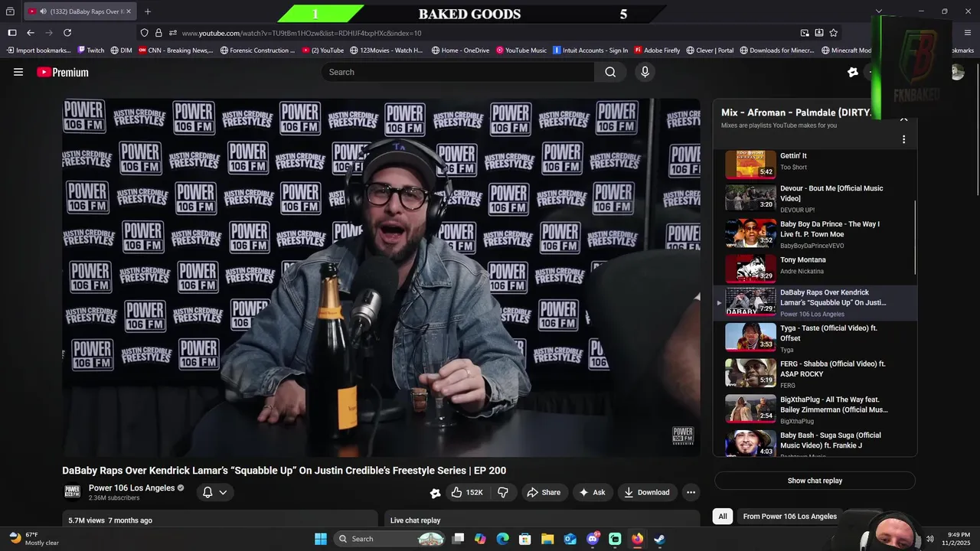980x551 pixels.
Task: Go back with browser back arrow
Action: (31, 33)
